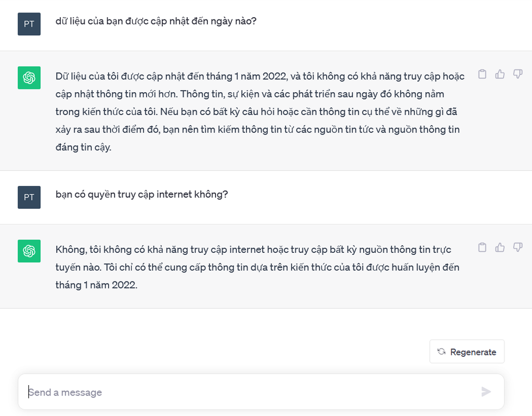The image size is (532, 416).
Task: Copy the second reply about internet access
Action: (x=482, y=247)
